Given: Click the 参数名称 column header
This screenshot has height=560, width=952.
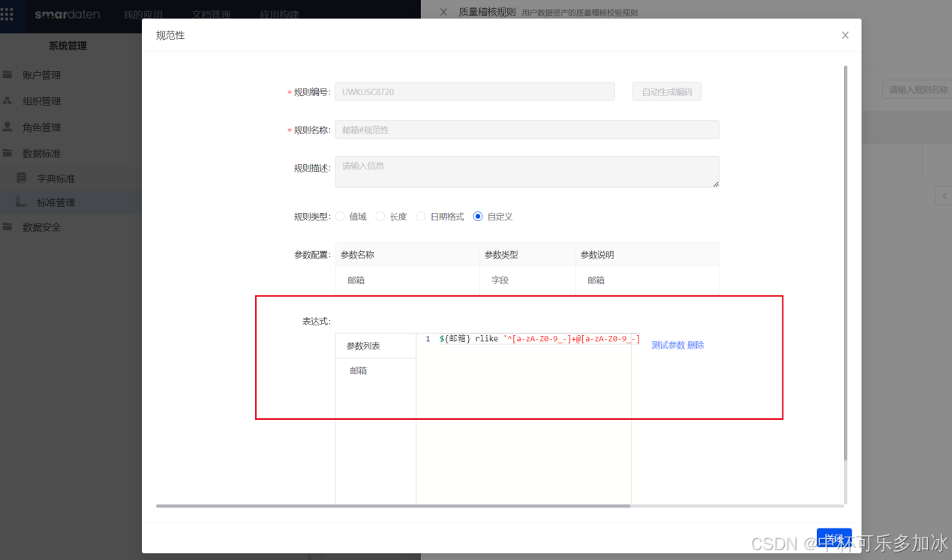Looking at the screenshot, I should pos(407,254).
